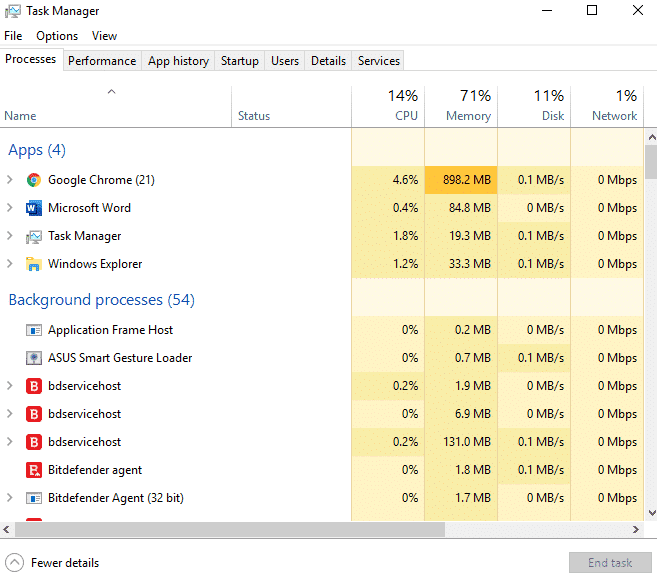Expand the bdservicehost entry with 131.0 MB memory
Image resolution: width=657 pixels, height=584 pixels.
(x=10, y=442)
